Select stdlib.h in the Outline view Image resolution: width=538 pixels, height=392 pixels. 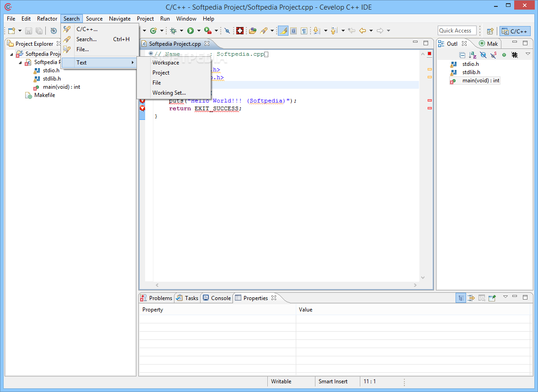(471, 72)
